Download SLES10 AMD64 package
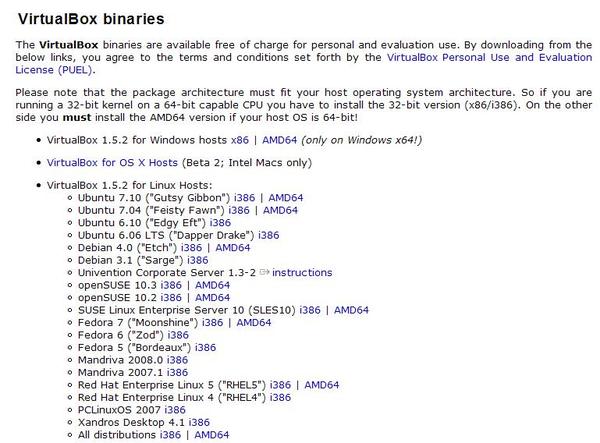Viewport: 600px width, 443px height. [351, 310]
